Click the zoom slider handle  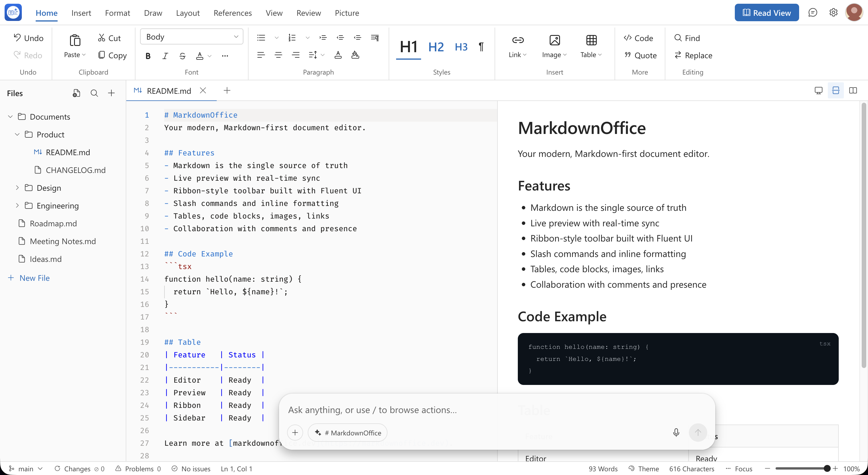click(827, 468)
